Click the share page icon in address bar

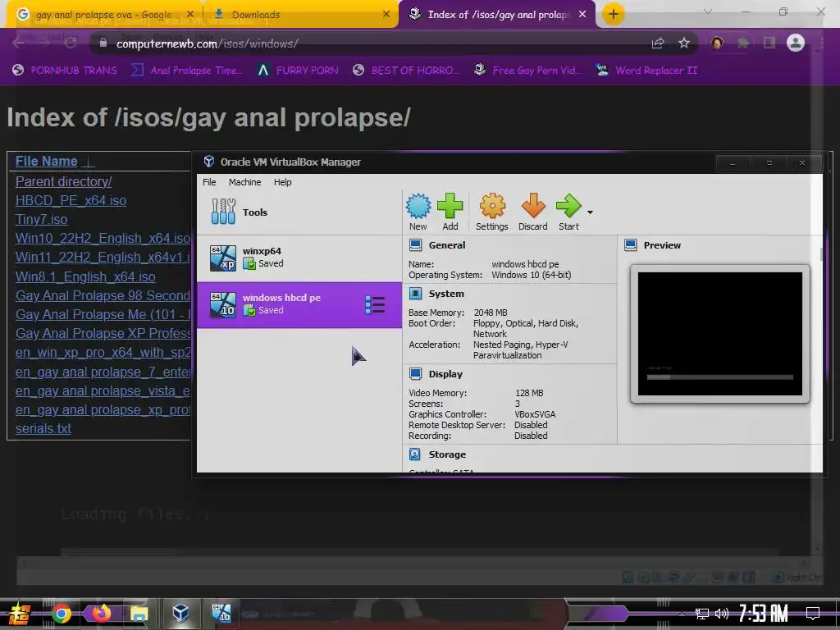pyautogui.click(x=658, y=43)
